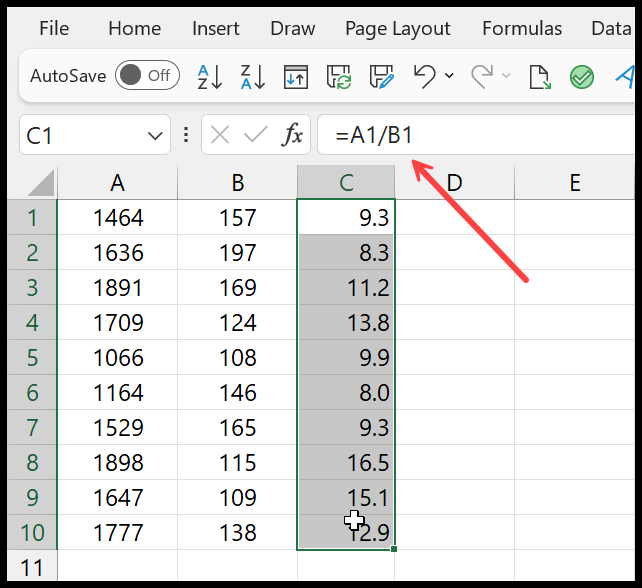
Task: Sort descending Z to A
Action: point(253,77)
